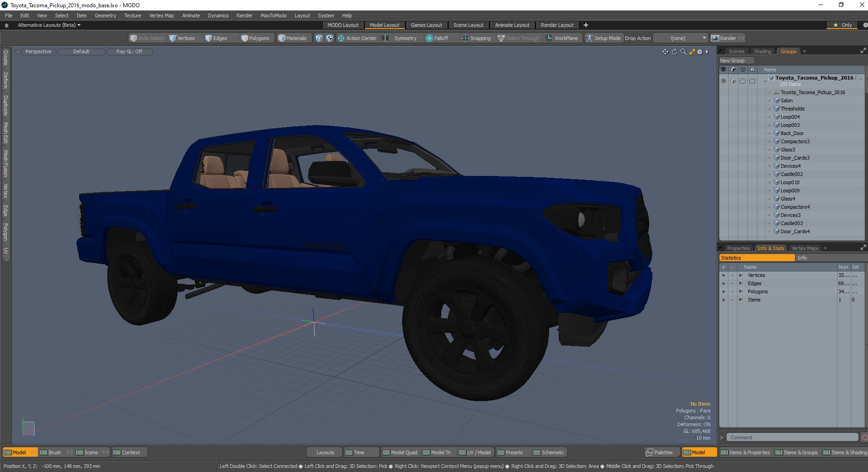This screenshot has height=472, width=868.
Task: Switch to the Render Layout tab
Action: click(x=557, y=25)
